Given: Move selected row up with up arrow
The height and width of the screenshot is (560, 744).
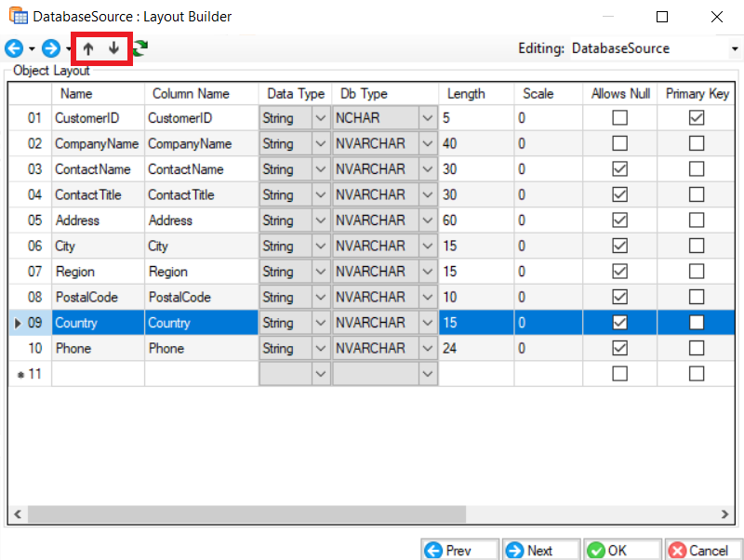Looking at the screenshot, I should click(89, 48).
